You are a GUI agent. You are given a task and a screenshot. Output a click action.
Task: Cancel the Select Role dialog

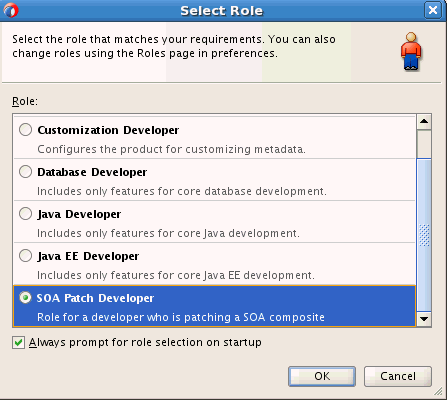(x=398, y=376)
